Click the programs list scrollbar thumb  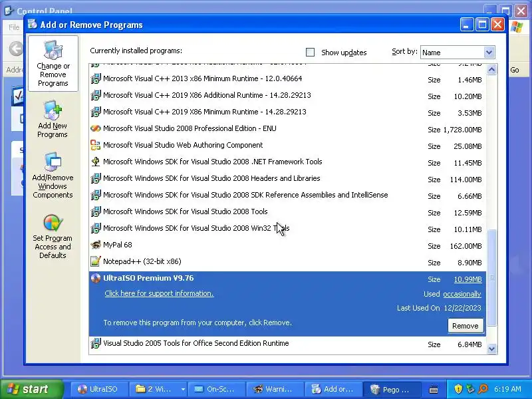pos(491,278)
